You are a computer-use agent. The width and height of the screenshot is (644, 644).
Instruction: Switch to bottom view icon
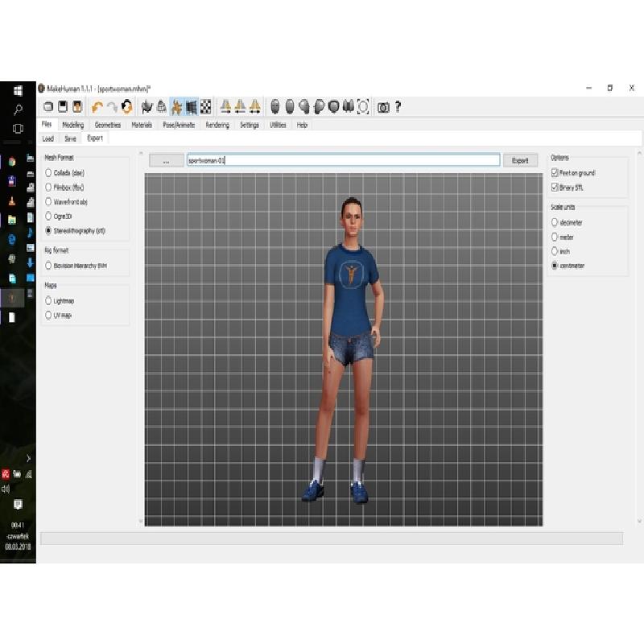[349, 107]
